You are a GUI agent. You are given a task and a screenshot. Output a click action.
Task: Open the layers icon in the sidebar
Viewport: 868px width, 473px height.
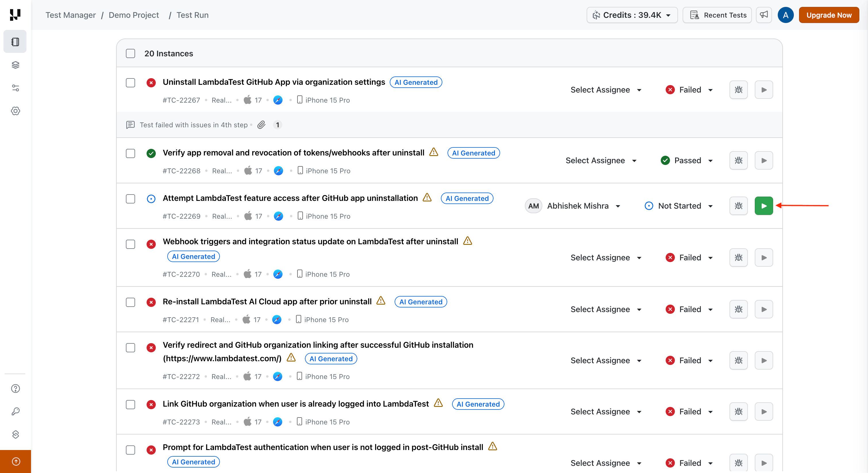tap(15, 65)
